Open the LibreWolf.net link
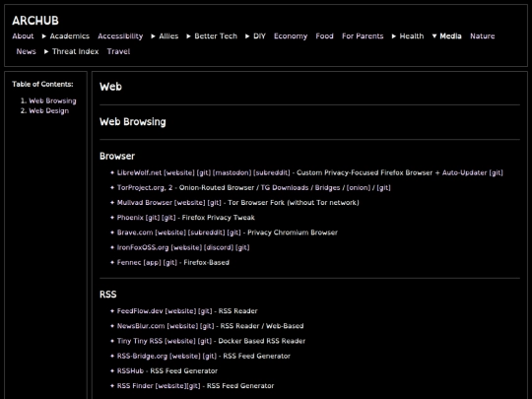Image resolution: width=532 pixels, height=399 pixels. point(139,172)
